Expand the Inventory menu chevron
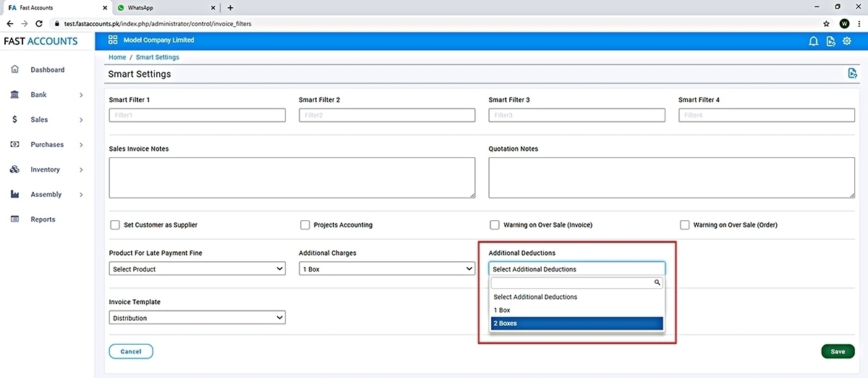This screenshot has height=378, width=868. point(81,170)
